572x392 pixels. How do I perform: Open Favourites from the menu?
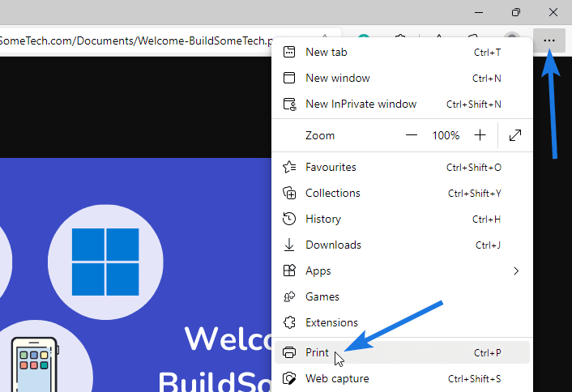tap(331, 167)
